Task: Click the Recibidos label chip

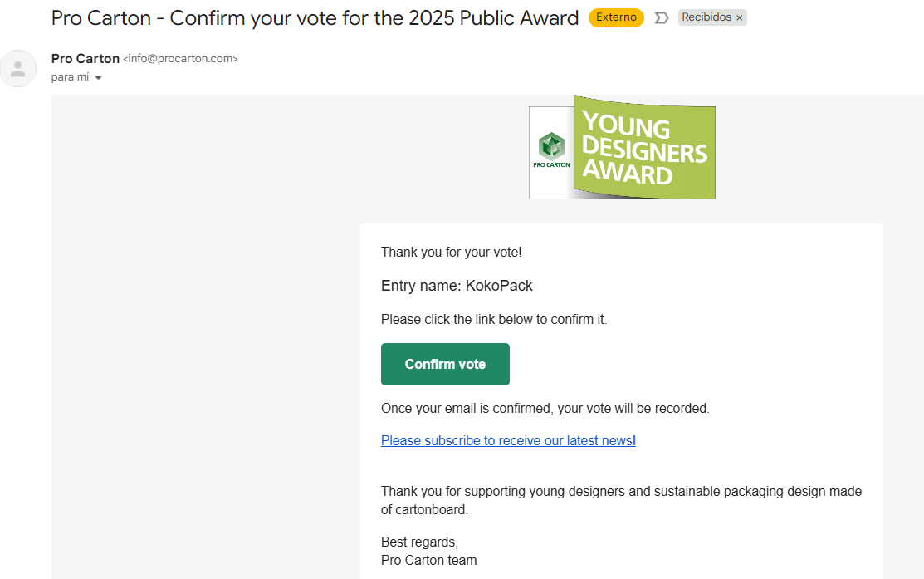Action: coord(706,17)
